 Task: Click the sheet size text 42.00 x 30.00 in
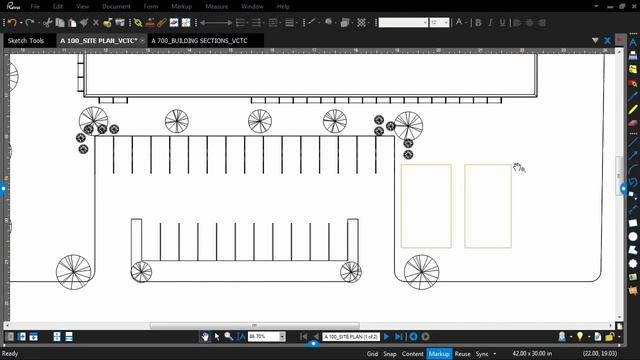pos(532,353)
